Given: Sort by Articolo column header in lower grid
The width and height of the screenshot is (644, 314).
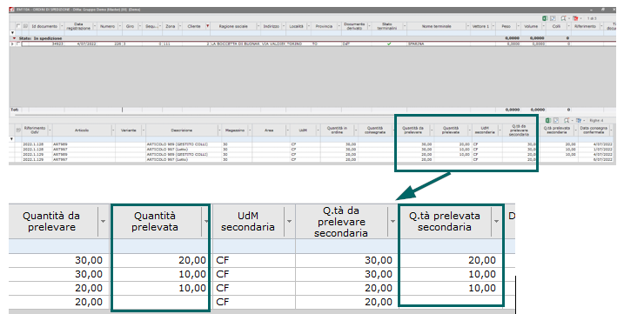Looking at the screenshot, I should 82,130.
